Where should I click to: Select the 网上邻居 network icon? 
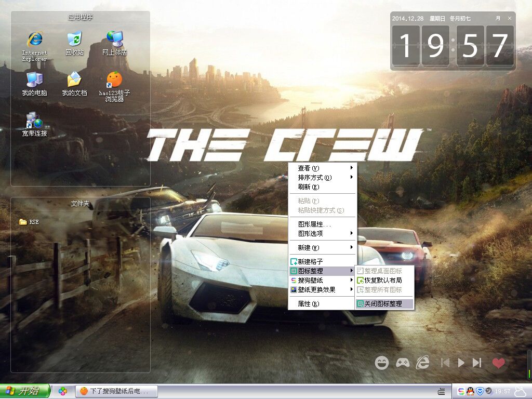click(115, 44)
